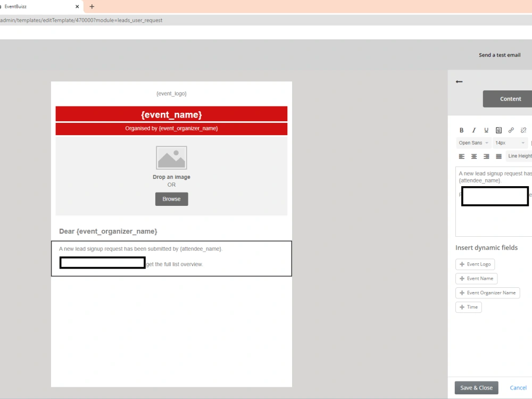Insert the Event Logo dynamic field
532x399 pixels.
475,264
